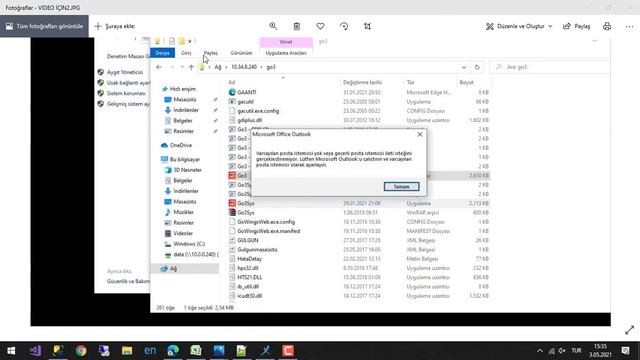640x360 pixels.
Task: Open the crop tool icon
Action: pyautogui.click(x=367, y=26)
